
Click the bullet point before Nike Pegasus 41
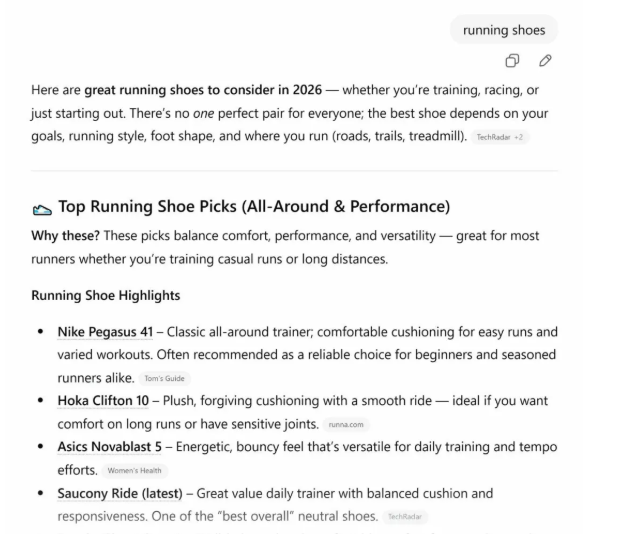[x=40, y=332]
